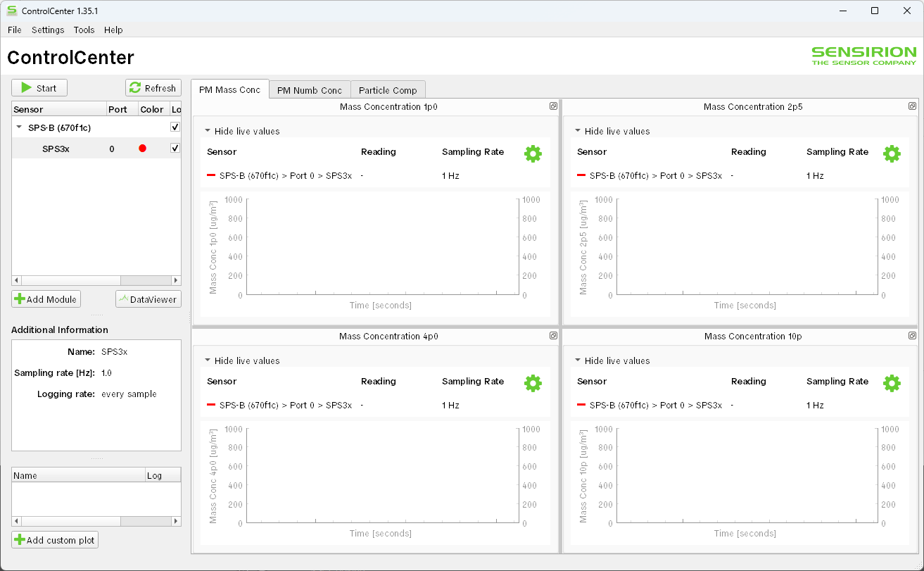The width and height of the screenshot is (924, 571).
Task: Click the 1 Hz value in Mass Concentration 10p
Action: [815, 405]
